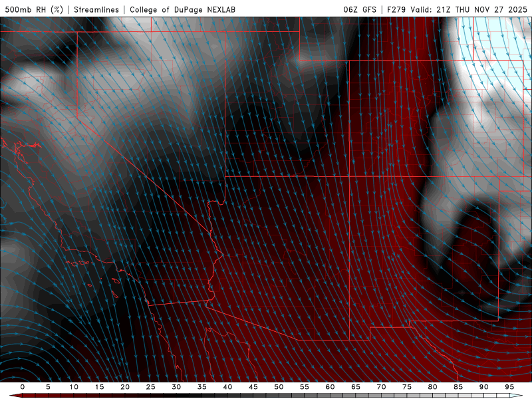Click the "06Z GFS" model run label
Screen dimensions: 532x399
coord(360,9)
